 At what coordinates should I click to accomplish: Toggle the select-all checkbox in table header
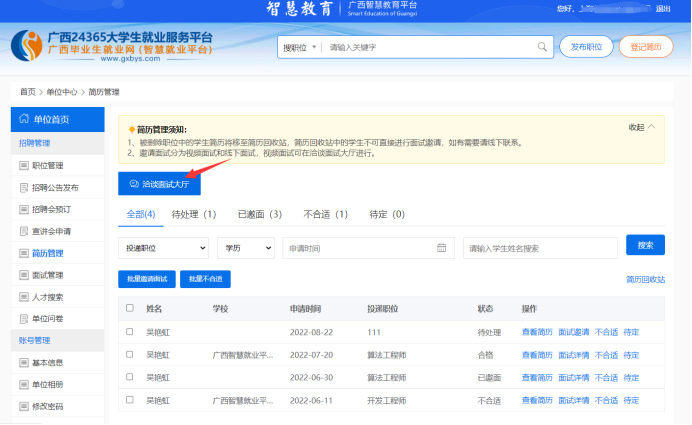click(x=129, y=308)
